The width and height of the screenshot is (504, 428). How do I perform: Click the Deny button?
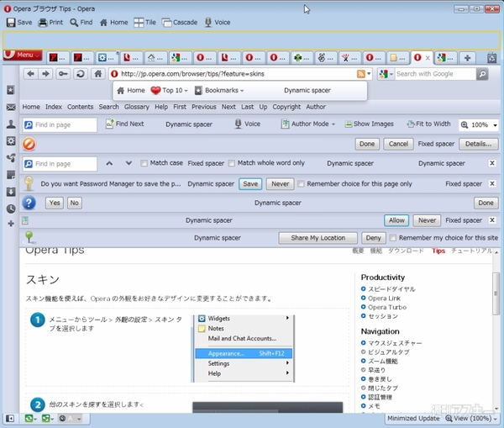point(373,238)
